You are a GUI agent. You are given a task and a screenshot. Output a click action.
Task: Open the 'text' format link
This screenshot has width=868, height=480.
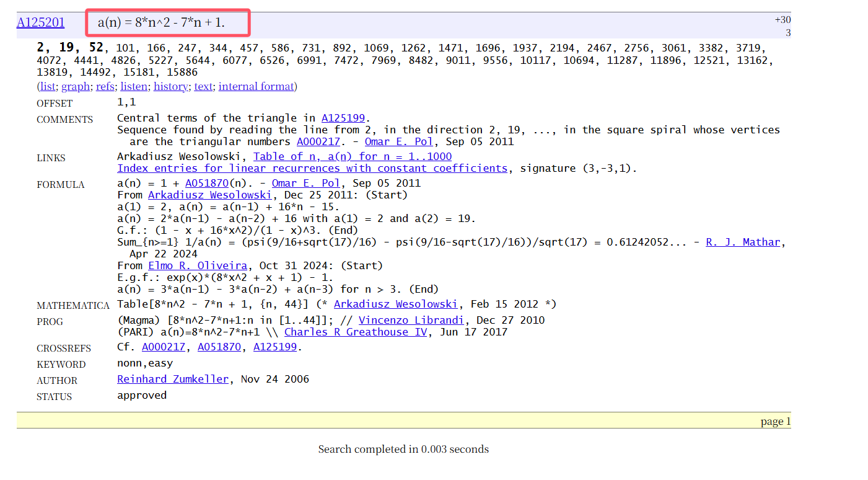coord(203,87)
